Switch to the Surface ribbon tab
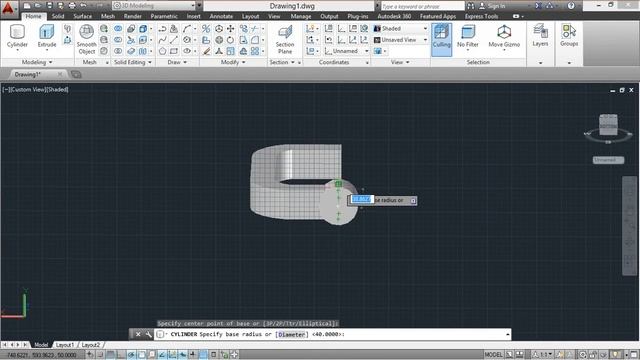Viewport: 640px width, 360px height. pos(82,16)
